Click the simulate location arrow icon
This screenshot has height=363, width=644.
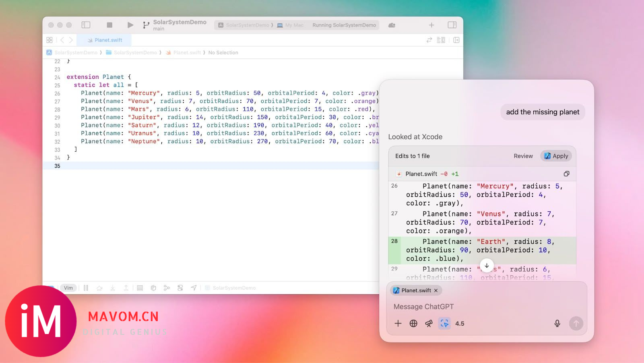point(194,288)
